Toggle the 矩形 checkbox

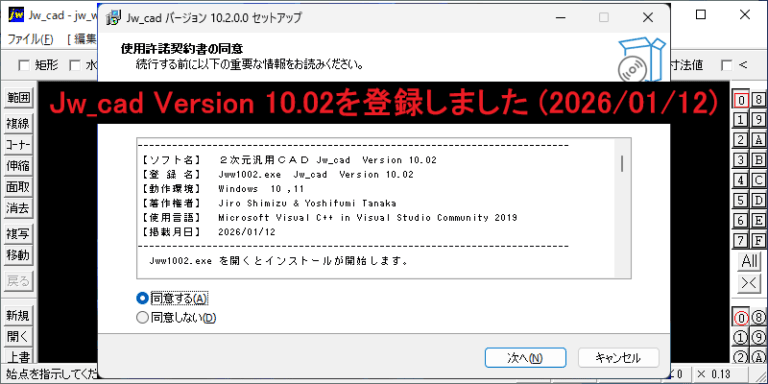[x=24, y=65]
